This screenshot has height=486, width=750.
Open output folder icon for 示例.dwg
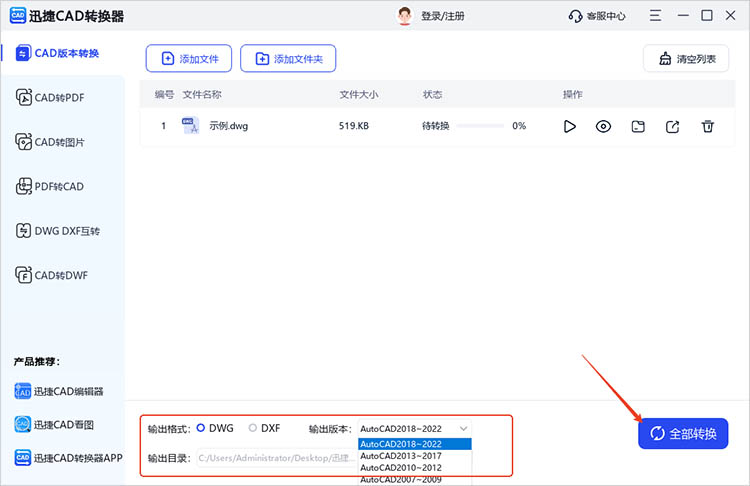(x=638, y=126)
